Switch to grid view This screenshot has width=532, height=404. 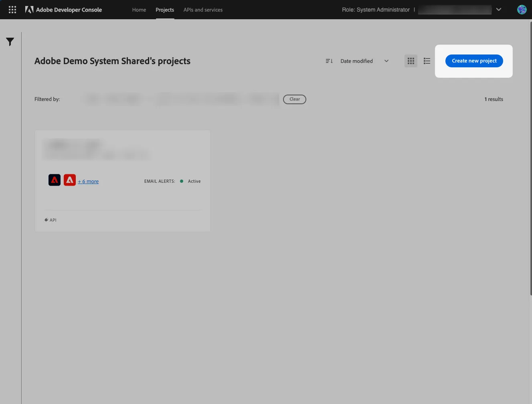coord(411,61)
